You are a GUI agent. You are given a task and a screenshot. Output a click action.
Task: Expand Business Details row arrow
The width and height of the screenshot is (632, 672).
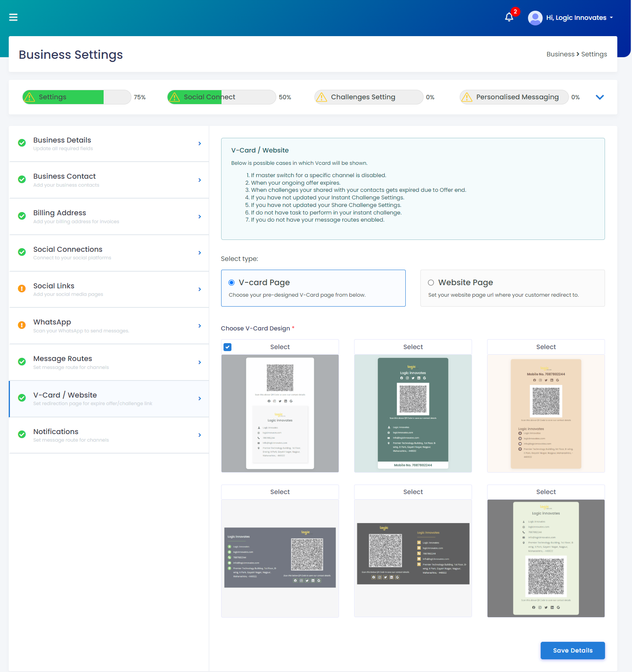200,144
